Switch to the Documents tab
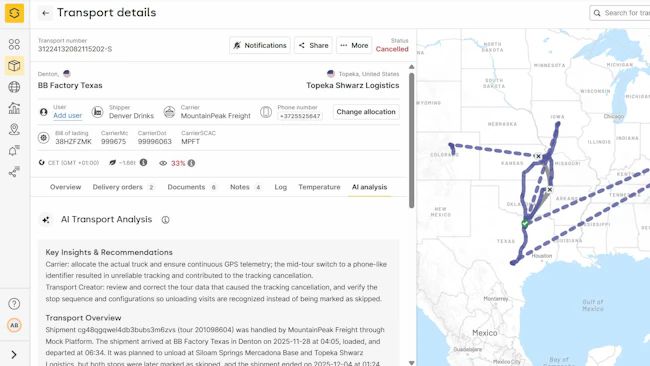This screenshot has height=366, width=650. (x=192, y=187)
